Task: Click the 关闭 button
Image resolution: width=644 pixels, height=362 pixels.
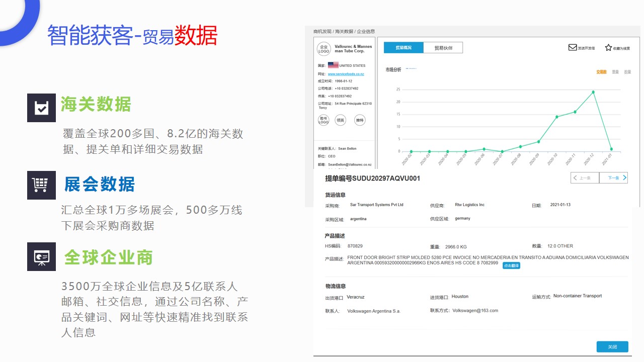Action: pyautogui.click(x=612, y=347)
